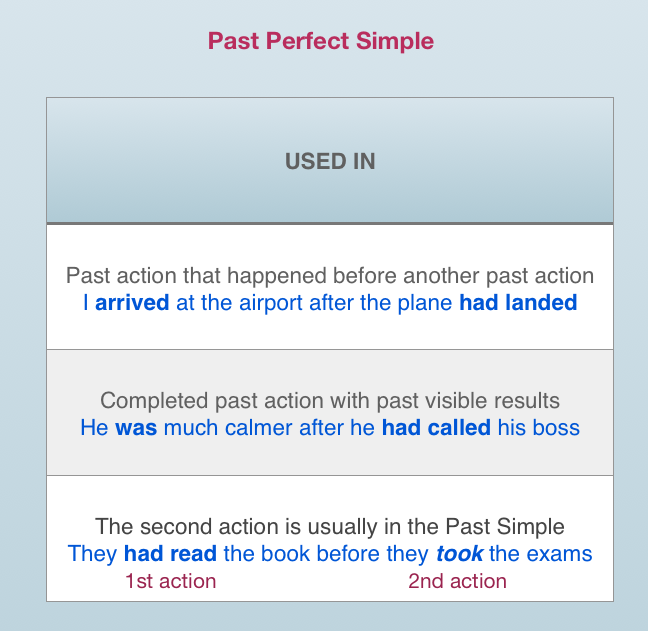Click the '2nd action' label
The width and height of the screenshot is (648, 631).
coord(457,581)
